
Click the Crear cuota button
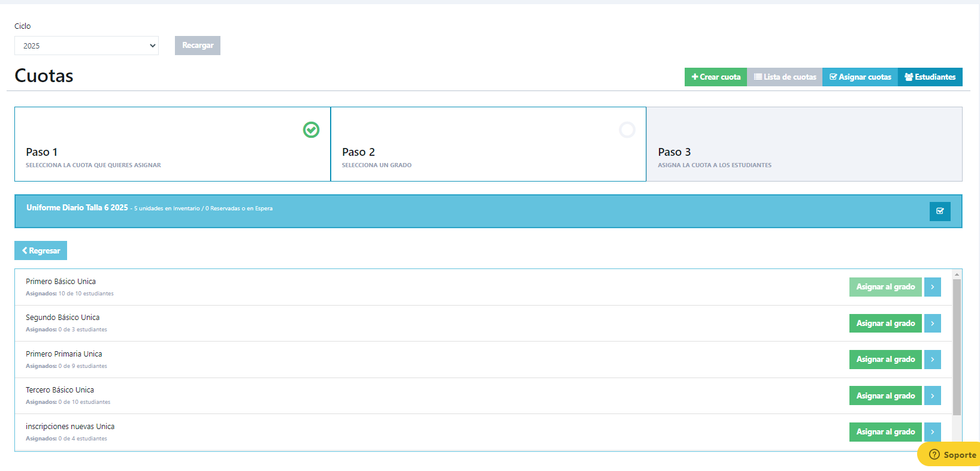[x=716, y=77]
